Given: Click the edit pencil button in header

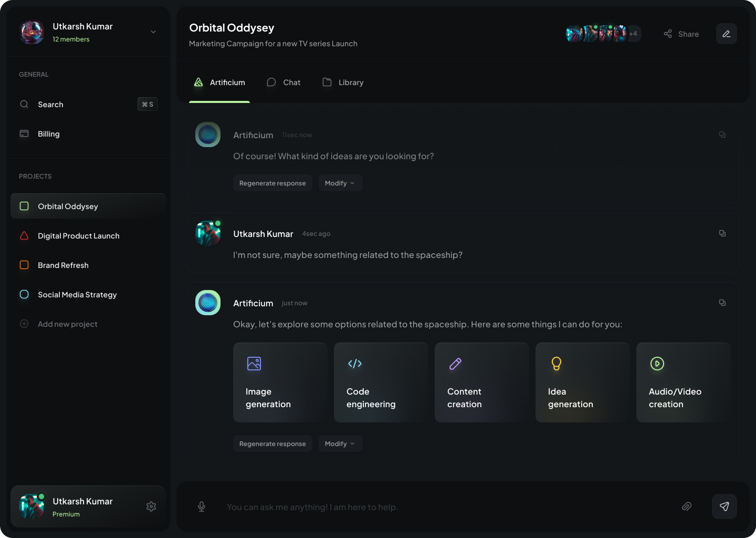Looking at the screenshot, I should point(726,34).
